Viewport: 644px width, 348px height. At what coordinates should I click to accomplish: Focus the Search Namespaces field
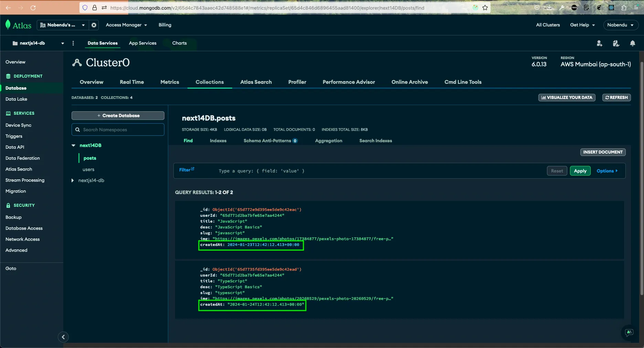118,130
